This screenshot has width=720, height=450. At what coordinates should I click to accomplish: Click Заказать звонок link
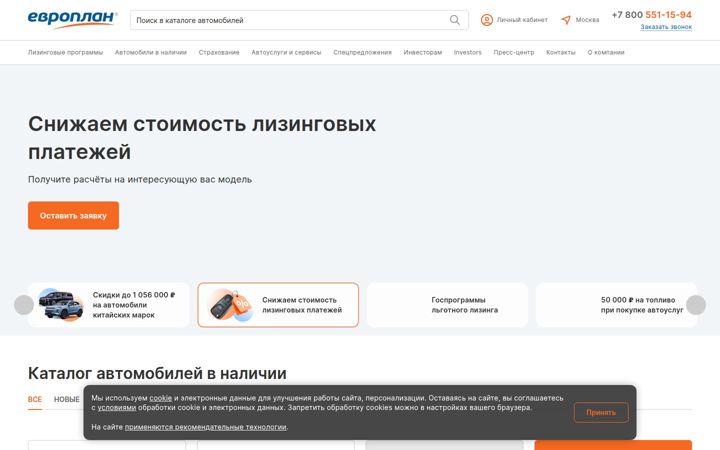point(666,27)
